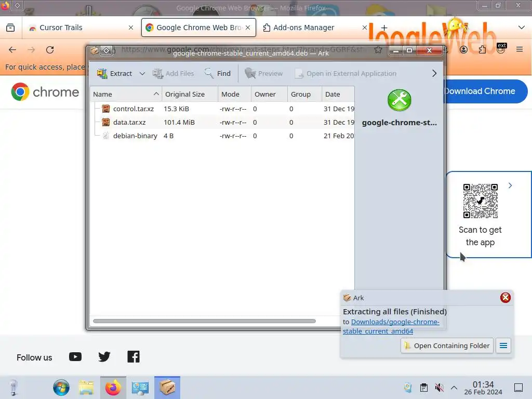Screen dimensions: 532x399
Task: Open Firefox extensions puzzle icon
Action: click(482, 50)
